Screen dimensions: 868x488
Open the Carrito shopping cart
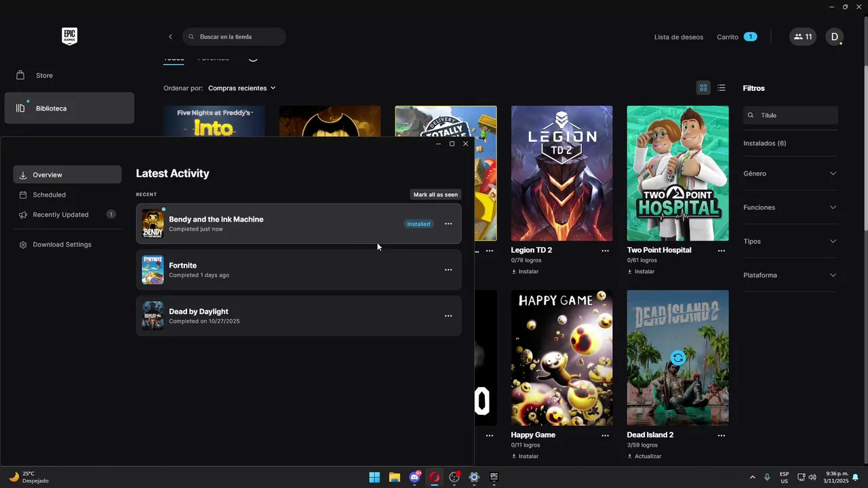[736, 37]
